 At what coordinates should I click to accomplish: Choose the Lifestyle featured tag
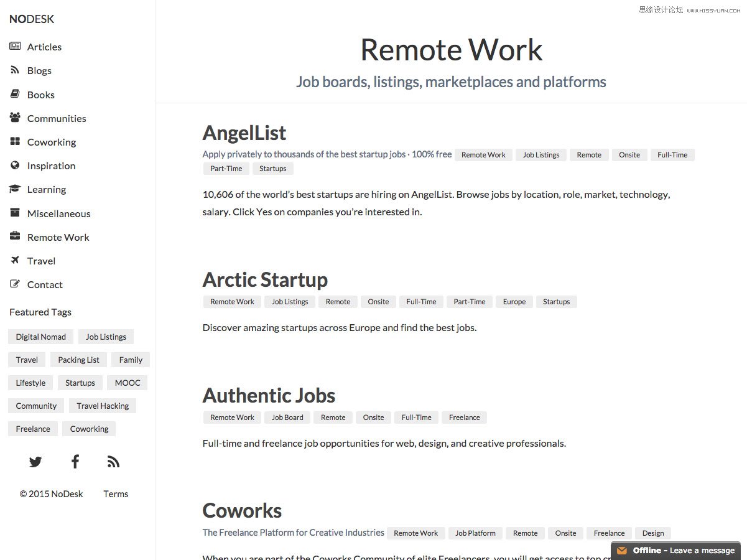[30, 383]
